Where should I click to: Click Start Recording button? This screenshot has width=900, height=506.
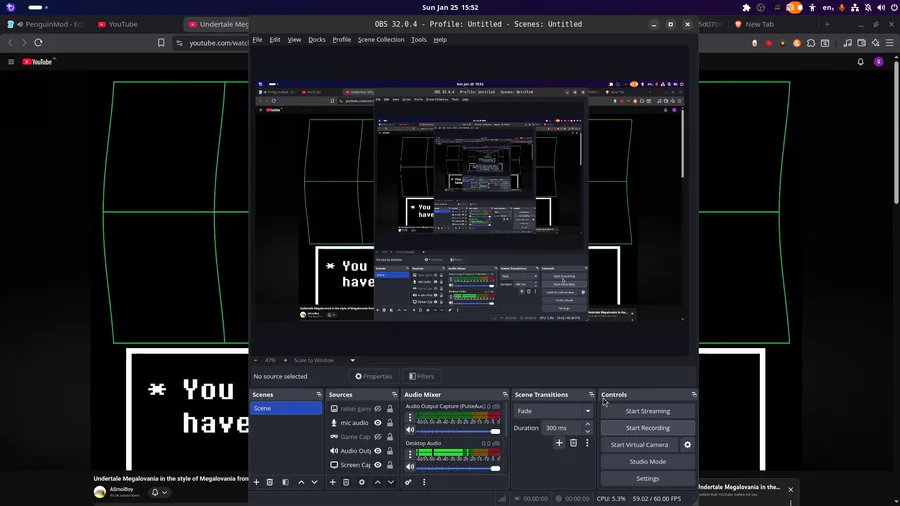(647, 428)
